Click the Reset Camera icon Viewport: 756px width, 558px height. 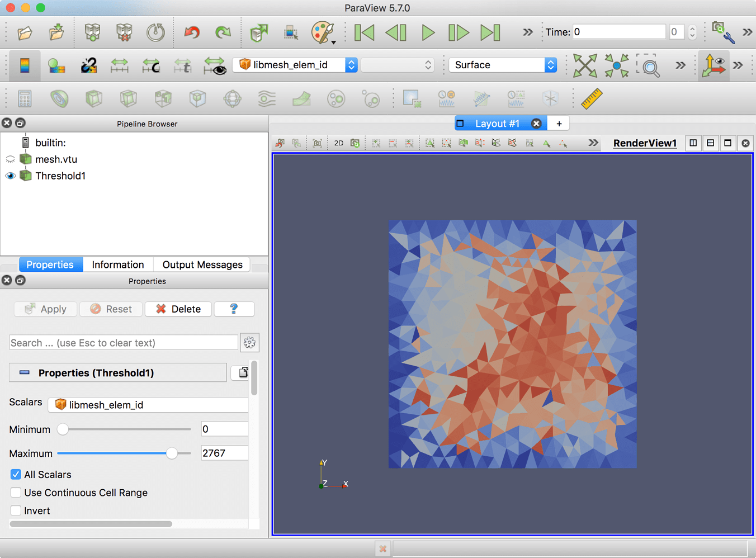(585, 66)
